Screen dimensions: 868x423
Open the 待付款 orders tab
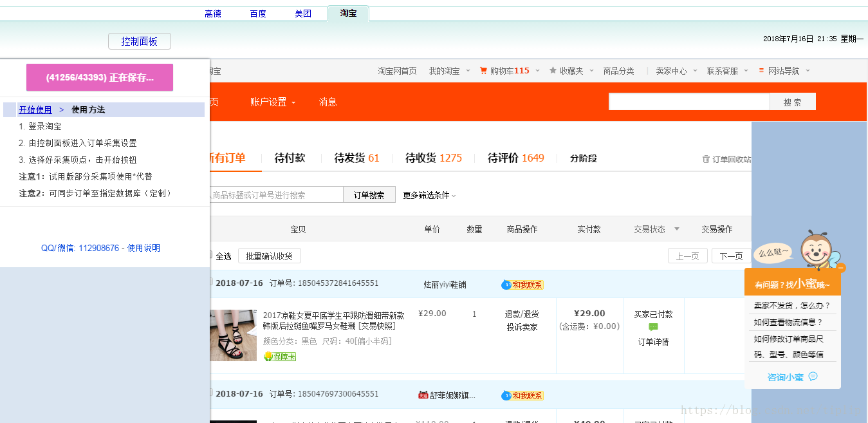pos(290,158)
